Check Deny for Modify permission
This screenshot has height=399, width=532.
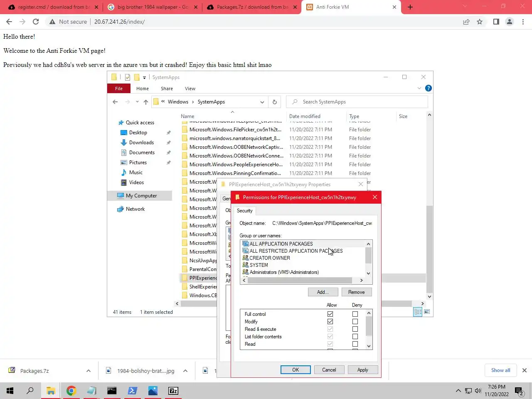pos(355,322)
